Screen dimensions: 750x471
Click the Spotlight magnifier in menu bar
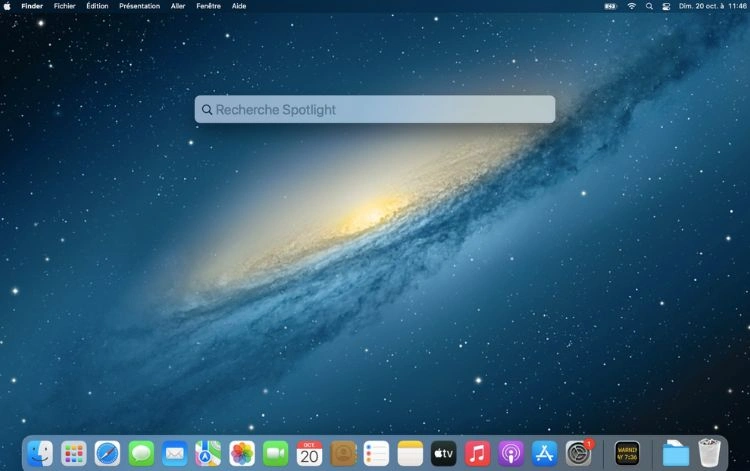point(649,6)
